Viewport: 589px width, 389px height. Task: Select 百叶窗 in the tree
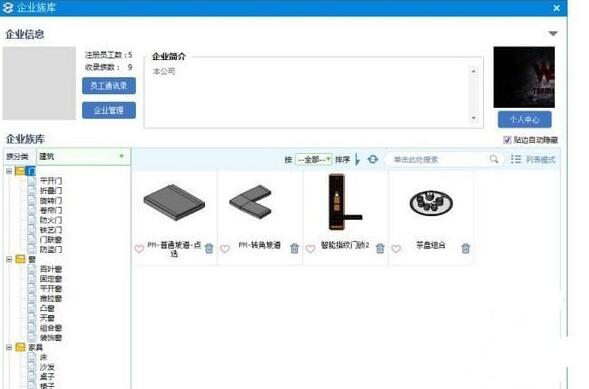point(51,269)
